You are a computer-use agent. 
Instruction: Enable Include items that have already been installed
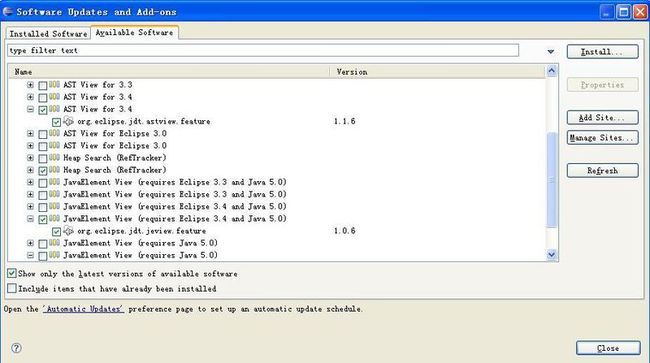coord(12,288)
